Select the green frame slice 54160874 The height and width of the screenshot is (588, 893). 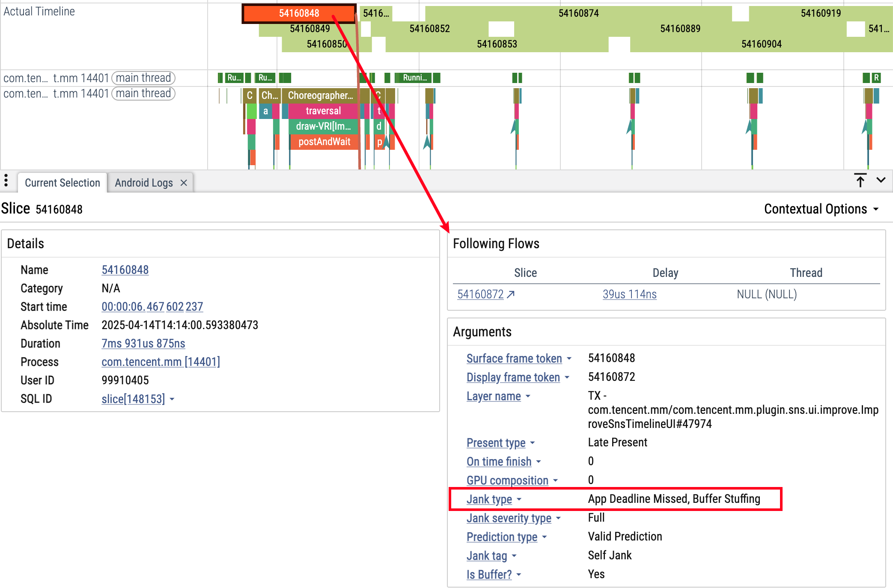click(578, 13)
